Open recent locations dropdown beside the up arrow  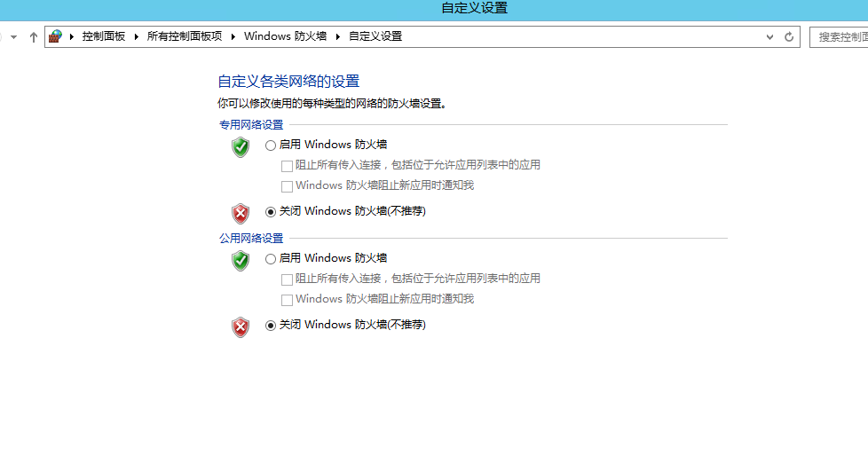14,37
